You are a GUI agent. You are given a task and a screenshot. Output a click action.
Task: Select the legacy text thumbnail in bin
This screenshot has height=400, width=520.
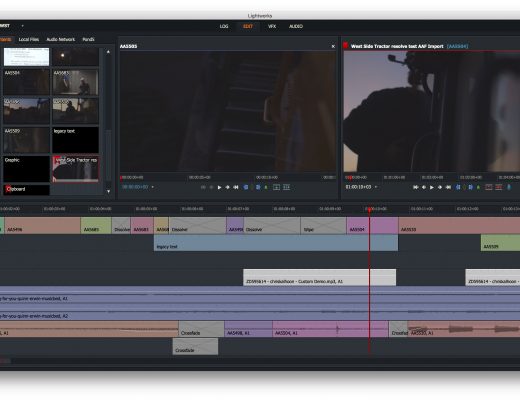click(75, 140)
